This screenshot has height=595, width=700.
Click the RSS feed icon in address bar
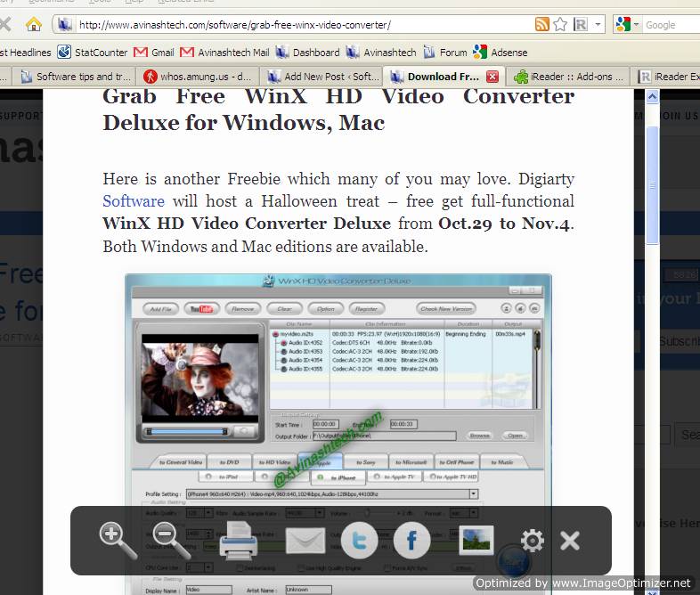click(541, 24)
